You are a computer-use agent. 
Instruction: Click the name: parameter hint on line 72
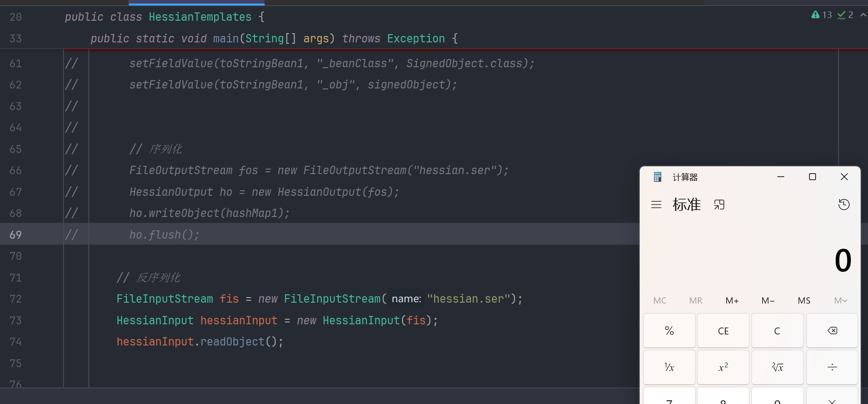[406, 299]
